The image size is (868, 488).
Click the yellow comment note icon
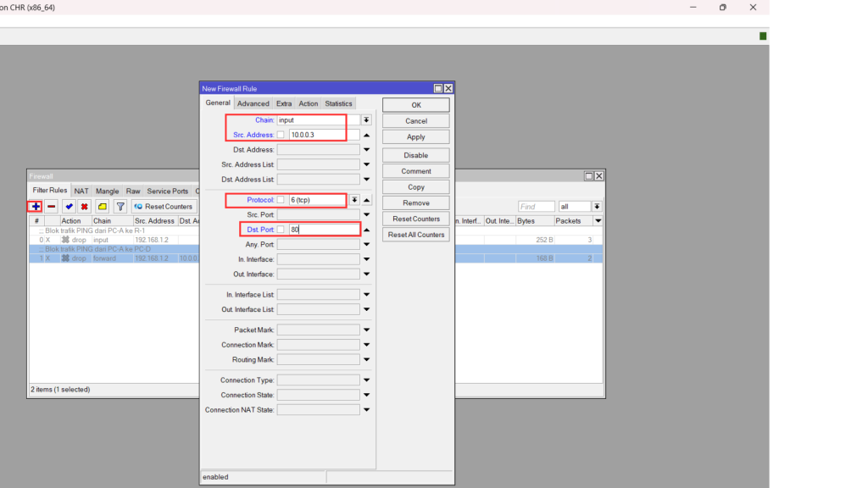click(102, 207)
